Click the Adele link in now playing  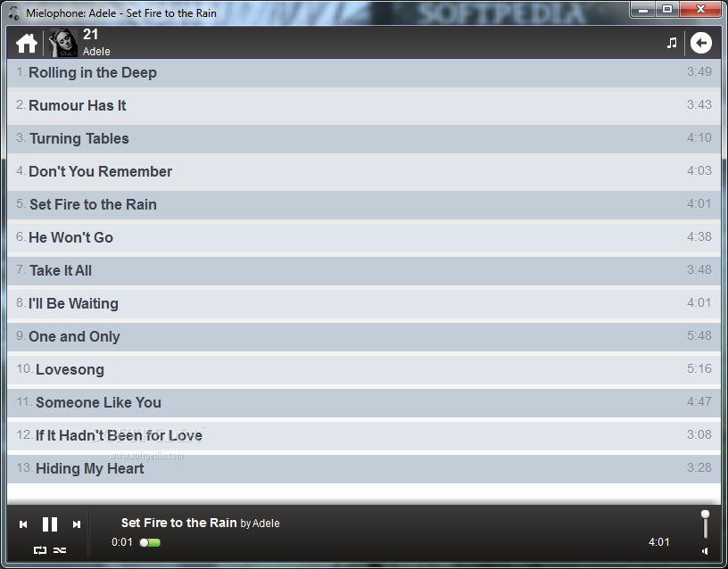click(266, 524)
